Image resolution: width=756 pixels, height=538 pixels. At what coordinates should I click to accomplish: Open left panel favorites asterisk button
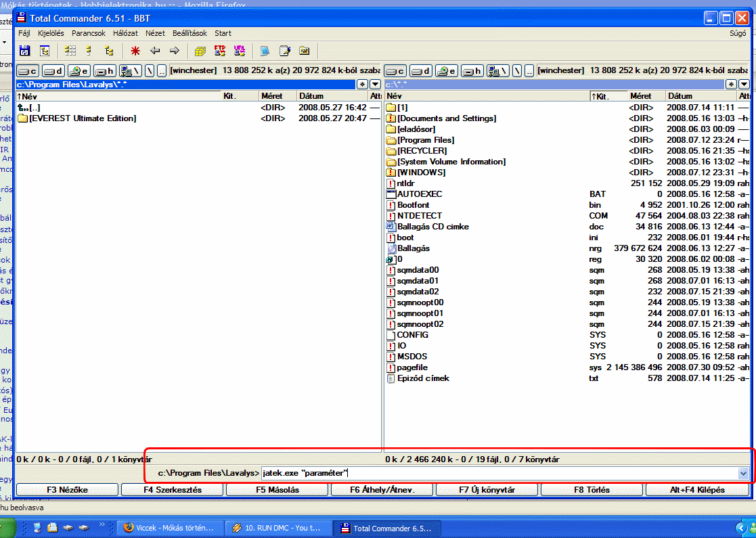363,85
